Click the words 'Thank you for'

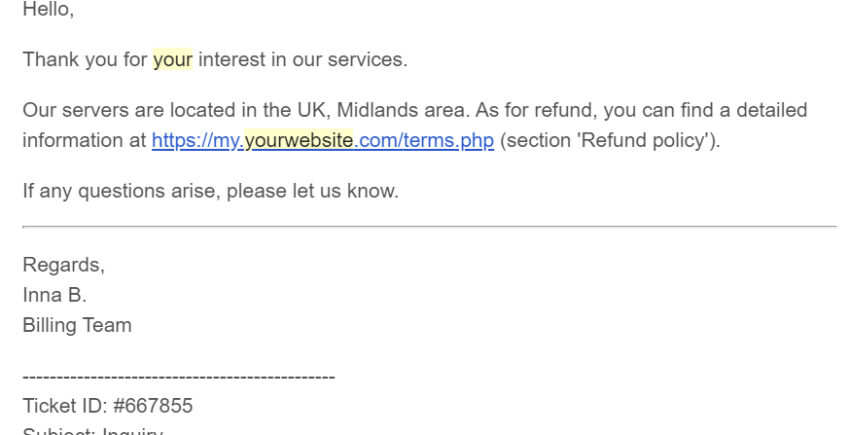tap(85, 60)
